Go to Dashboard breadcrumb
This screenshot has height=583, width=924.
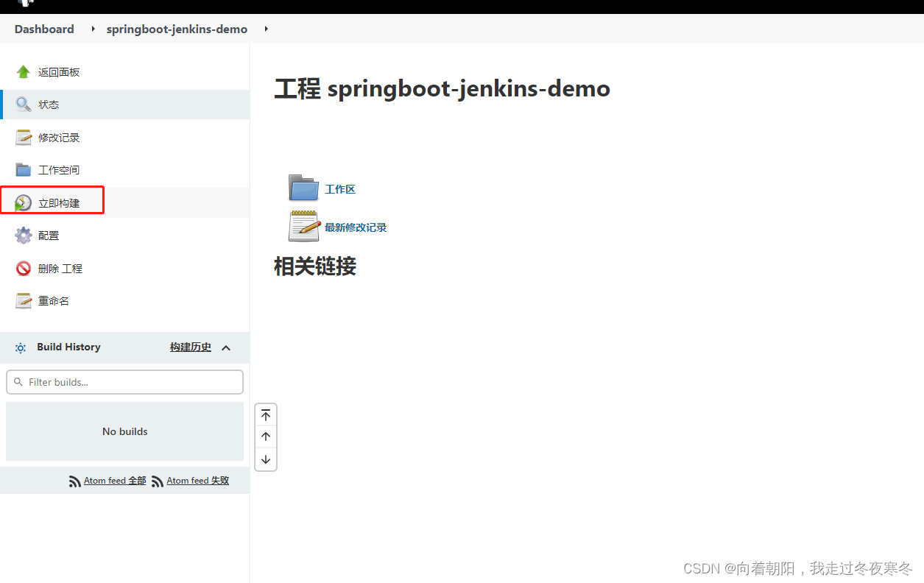[x=44, y=29]
